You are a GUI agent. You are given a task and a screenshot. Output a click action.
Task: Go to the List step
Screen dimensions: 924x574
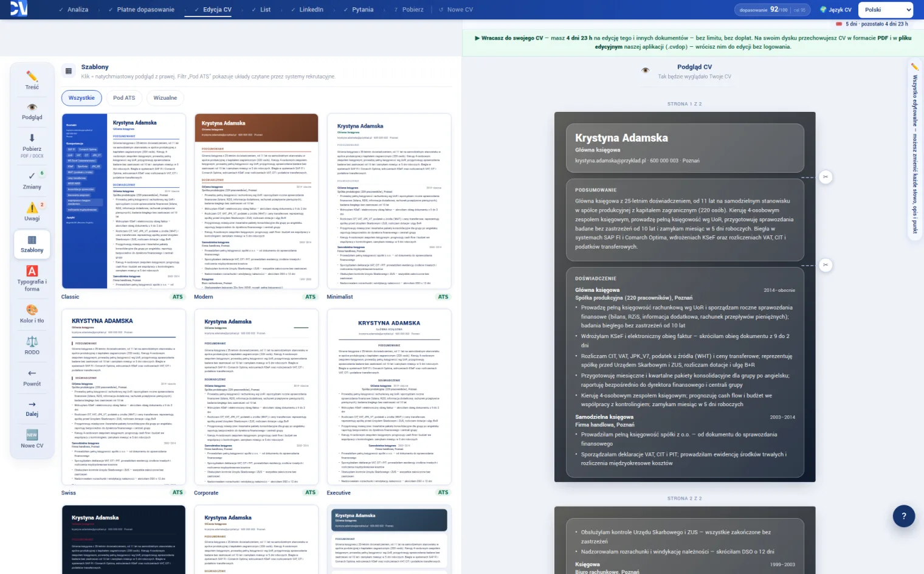click(261, 10)
